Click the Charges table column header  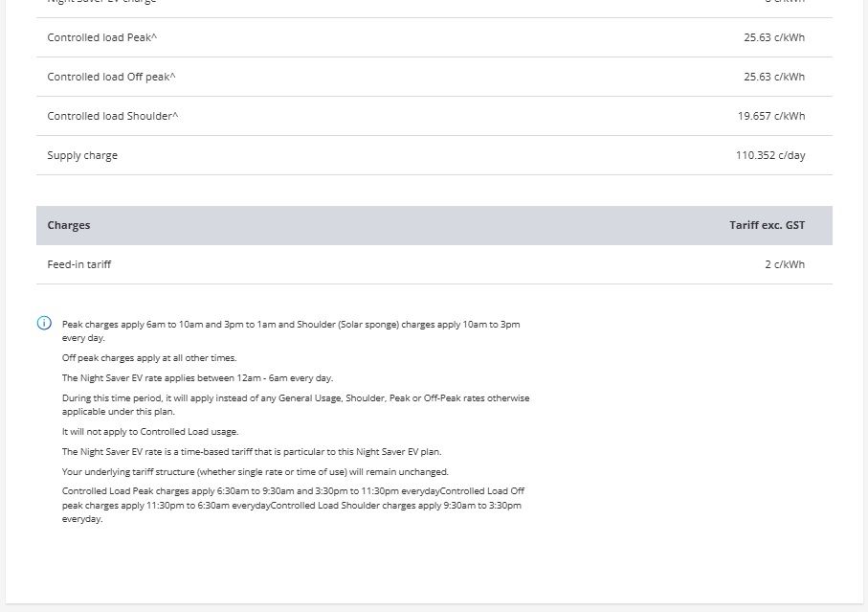[x=69, y=226]
